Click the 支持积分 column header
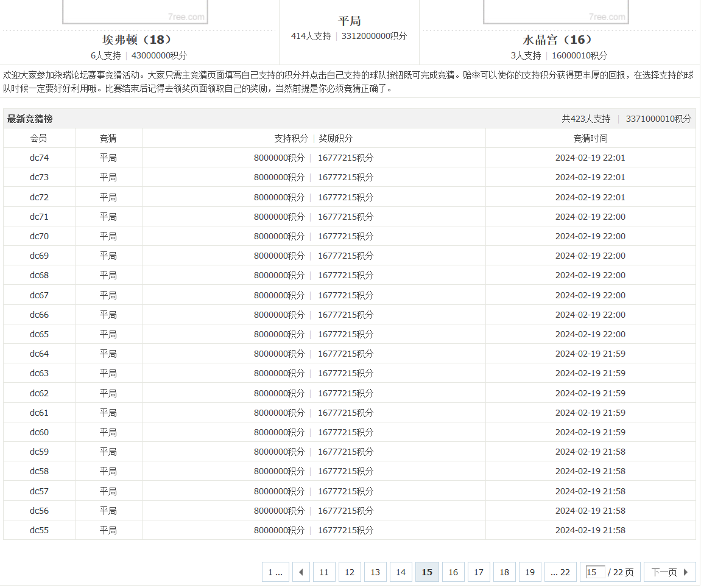The height and width of the screenshot is (588, 701). [292, 138]
